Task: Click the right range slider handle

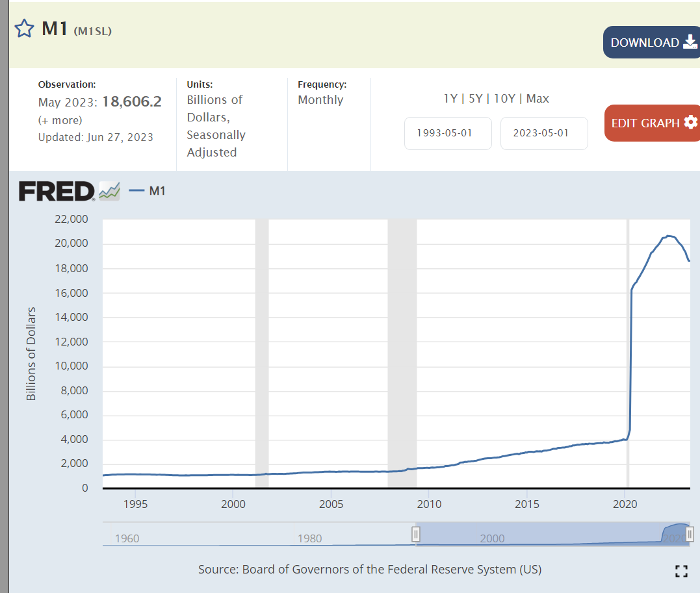Action: pos(690,535)
